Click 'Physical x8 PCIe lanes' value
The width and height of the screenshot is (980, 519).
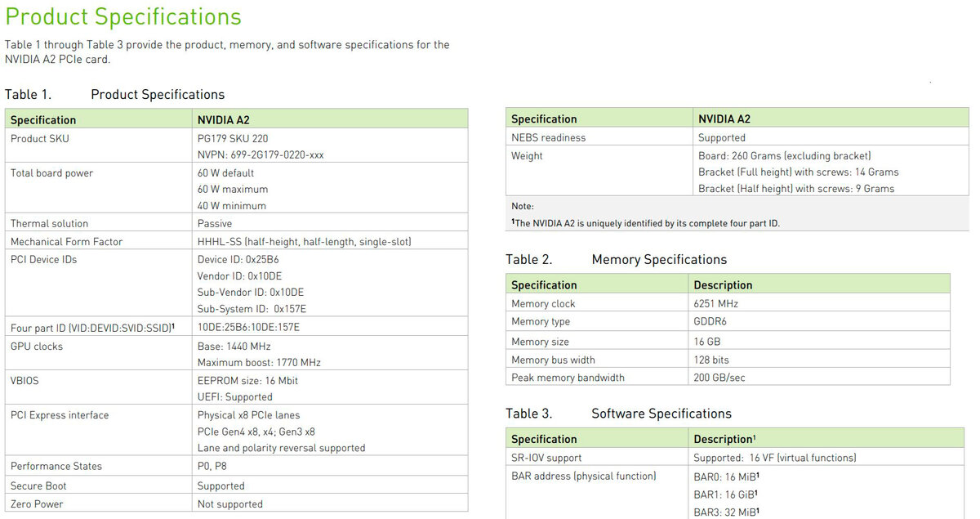click(x=249, y=415)
